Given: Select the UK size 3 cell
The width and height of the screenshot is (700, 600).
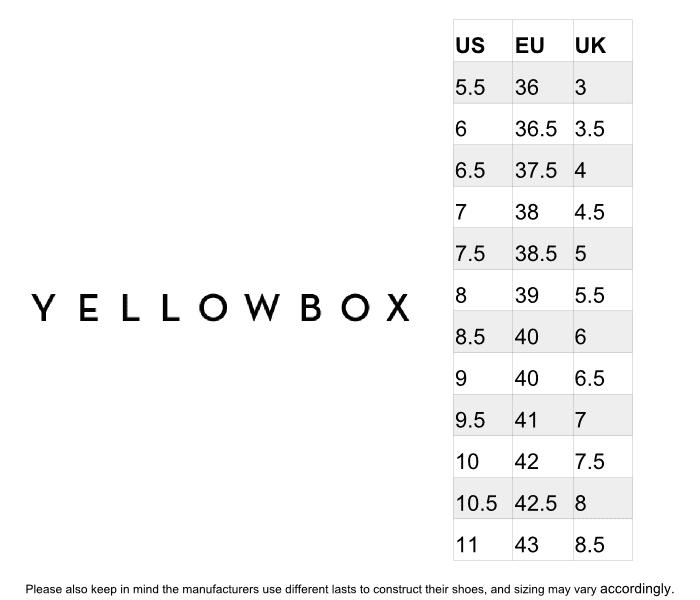Looking at the screenshot, I should pyautogui.click(x=603, y=83).
